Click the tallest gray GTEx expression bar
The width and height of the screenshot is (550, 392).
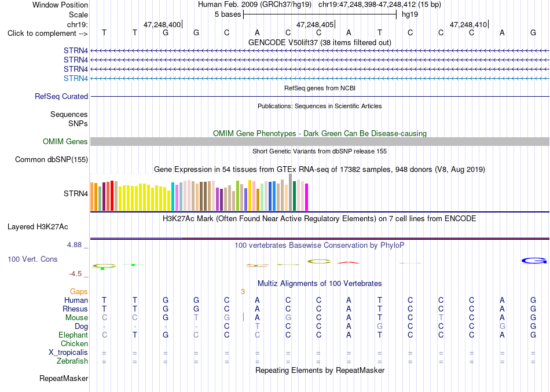point(290,192)
